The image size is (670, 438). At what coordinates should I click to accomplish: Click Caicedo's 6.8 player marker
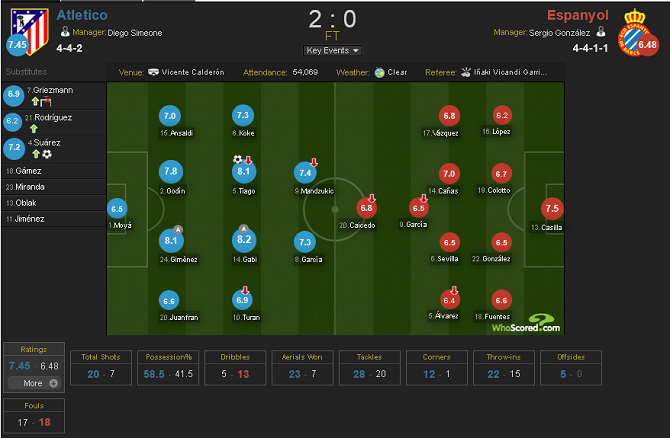click(x=367, y=208)
